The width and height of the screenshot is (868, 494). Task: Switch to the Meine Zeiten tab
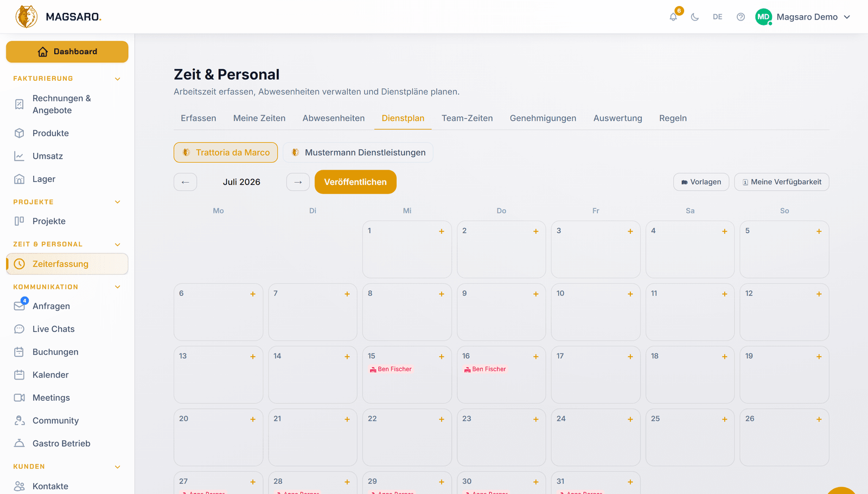pos(259,118)
